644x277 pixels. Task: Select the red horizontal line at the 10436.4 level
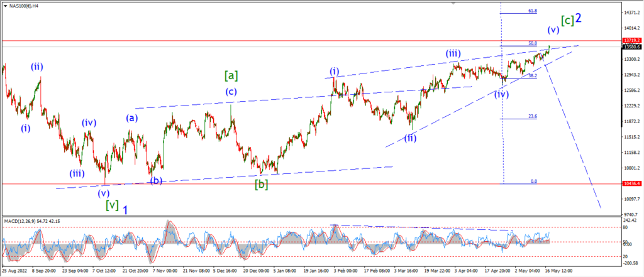click(x=311, y=184)
